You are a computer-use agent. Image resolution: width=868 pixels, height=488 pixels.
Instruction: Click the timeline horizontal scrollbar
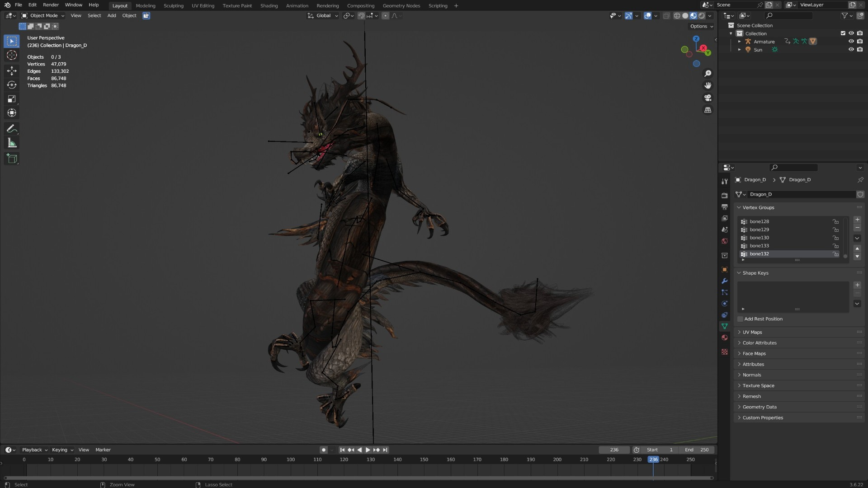358,478
